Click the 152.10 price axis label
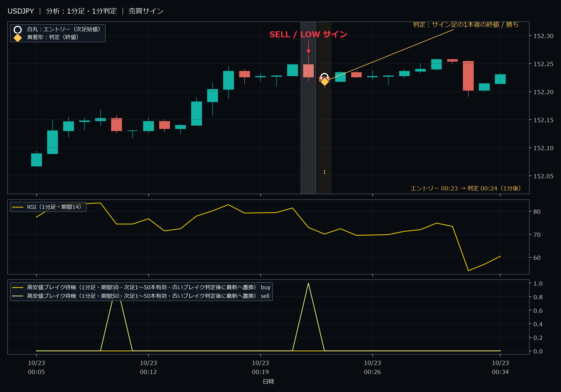Viewport: 561px width, 392px height. pos(543,148)
